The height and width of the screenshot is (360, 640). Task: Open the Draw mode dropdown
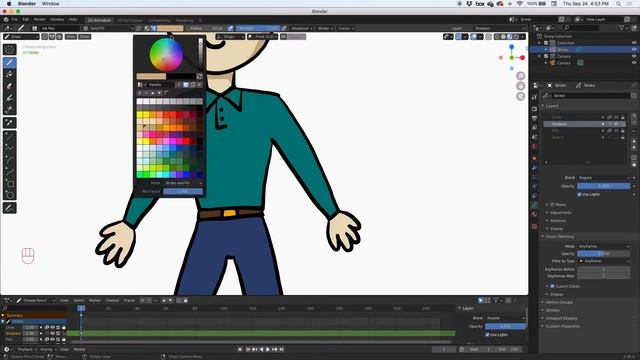[22, 37]
